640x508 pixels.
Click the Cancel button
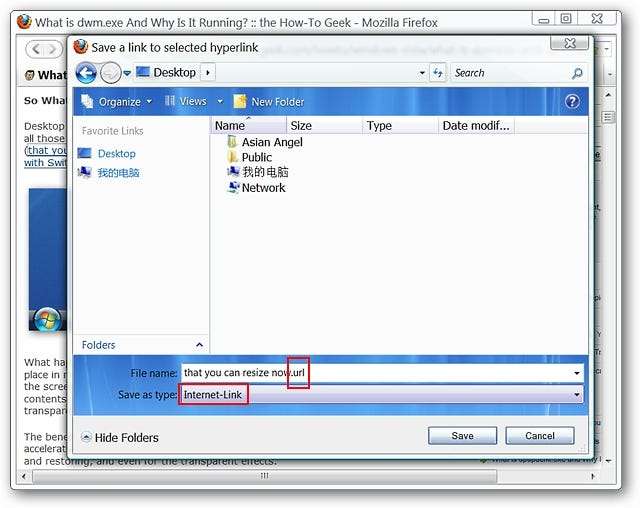(540, 436)
